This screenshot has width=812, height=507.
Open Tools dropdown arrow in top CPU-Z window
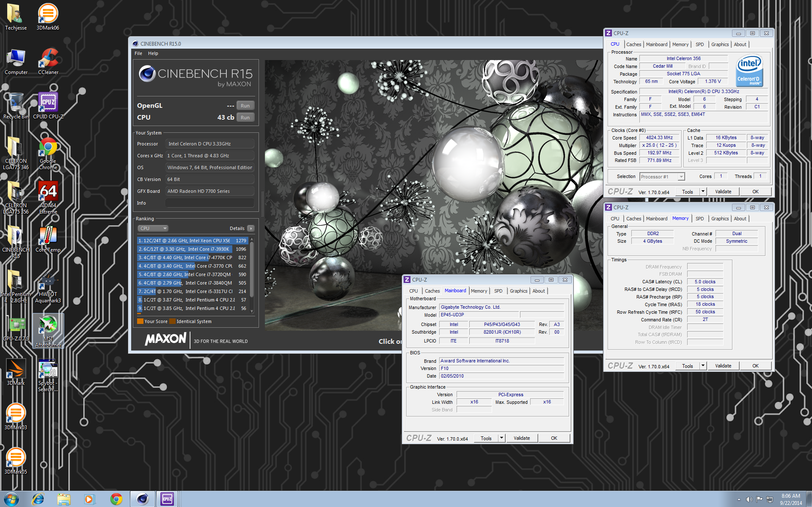click(703, 192)
